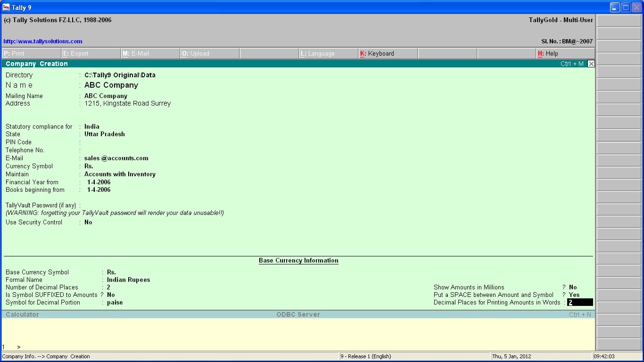Click the TallyGold - Multi-User label
Image resolution: width=644 pixels, height=362 pixels.
[561, 20]
